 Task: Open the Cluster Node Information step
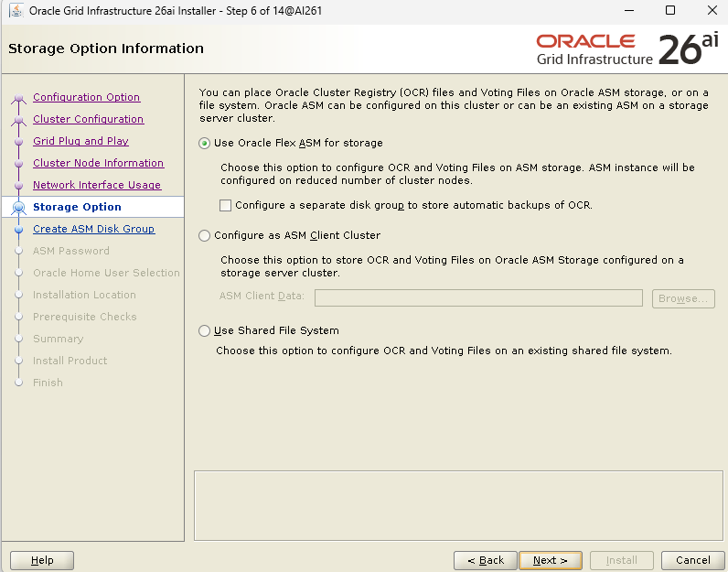tap(98, 164)
